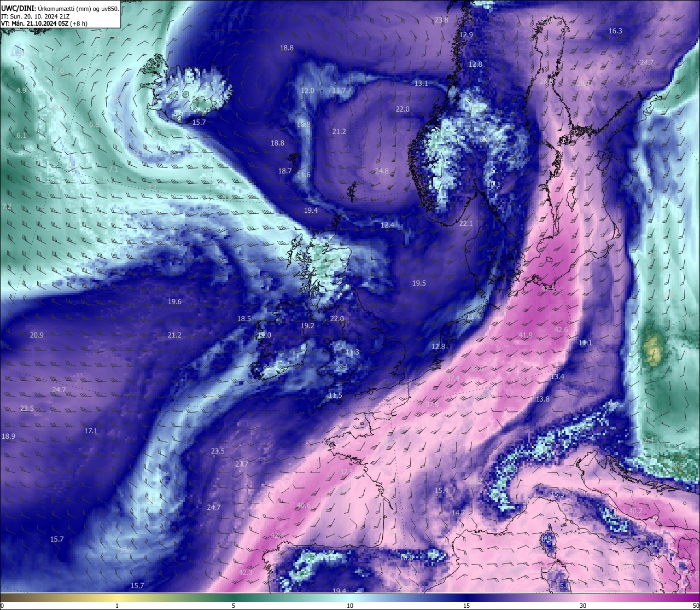The height and width of the screenshot is (610, 700).
Task: Click the 5 tick label on the scale
Action: point(234,606)
